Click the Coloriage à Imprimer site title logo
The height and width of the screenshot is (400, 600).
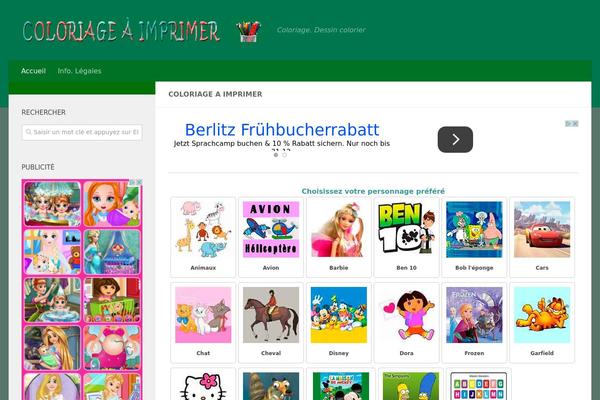(x=121, y=31)
